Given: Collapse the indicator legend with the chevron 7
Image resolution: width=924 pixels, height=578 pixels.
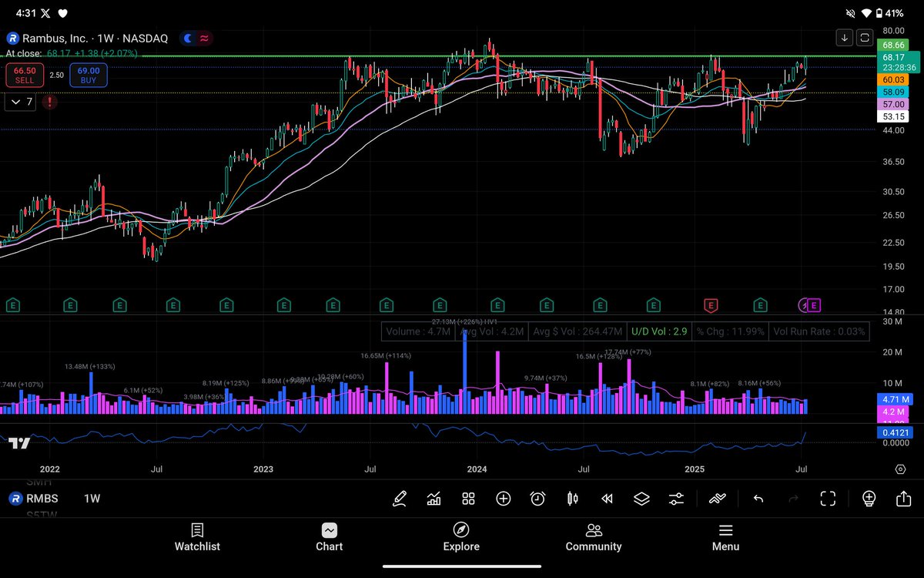Looking at the screenshot, I should [20, 102].
